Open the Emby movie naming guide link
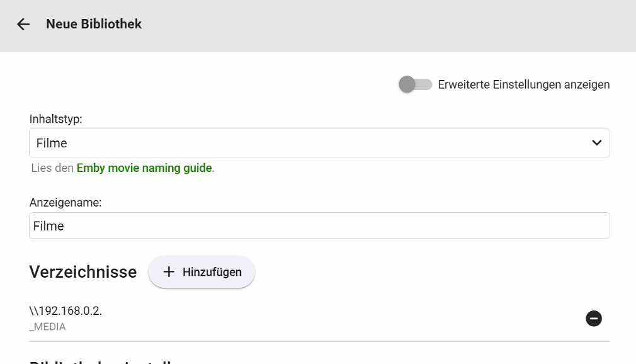Screen dimensions: 636x364 tap(144, 168)
